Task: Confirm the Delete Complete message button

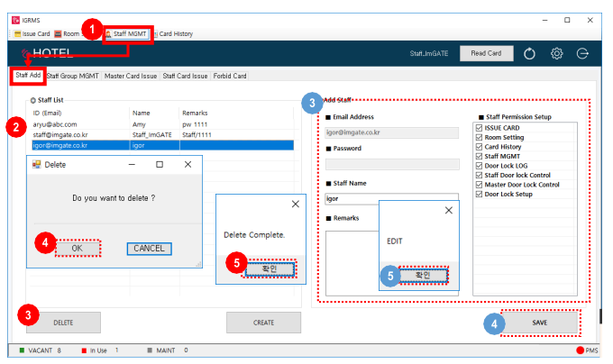Action: [270, 268]
